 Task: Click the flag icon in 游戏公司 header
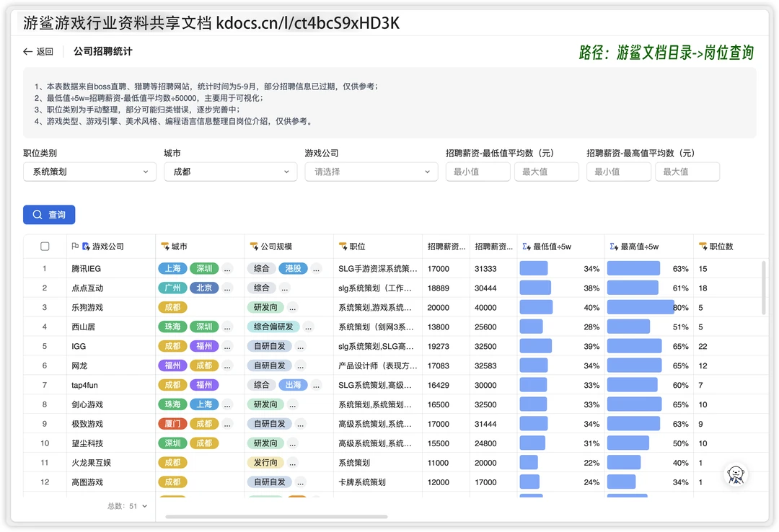74,246
